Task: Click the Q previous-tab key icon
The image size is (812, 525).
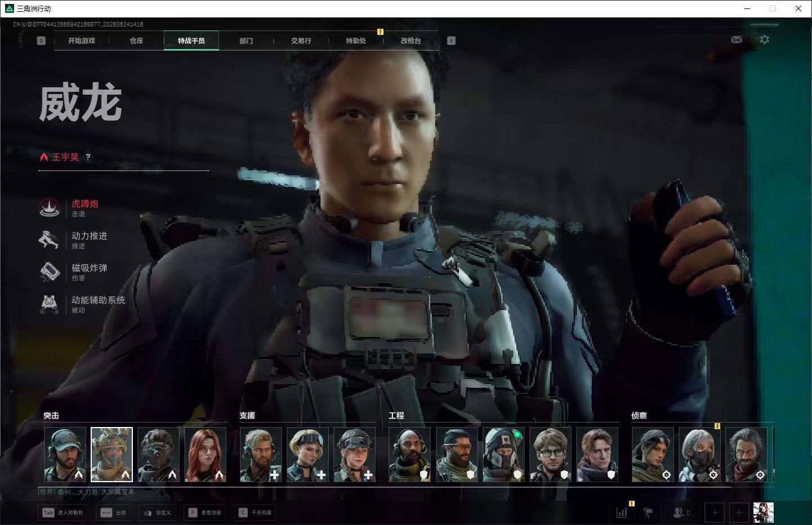Action: (x=41, y=41)
